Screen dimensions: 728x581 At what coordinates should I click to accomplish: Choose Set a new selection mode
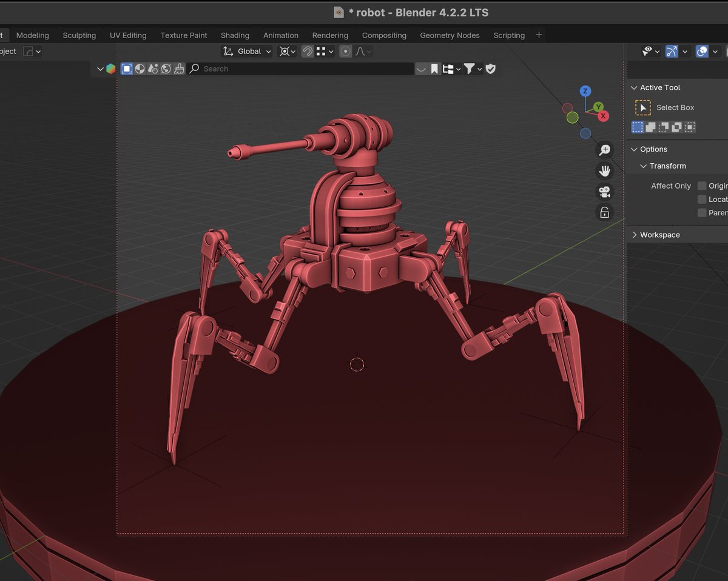[638, 127]
